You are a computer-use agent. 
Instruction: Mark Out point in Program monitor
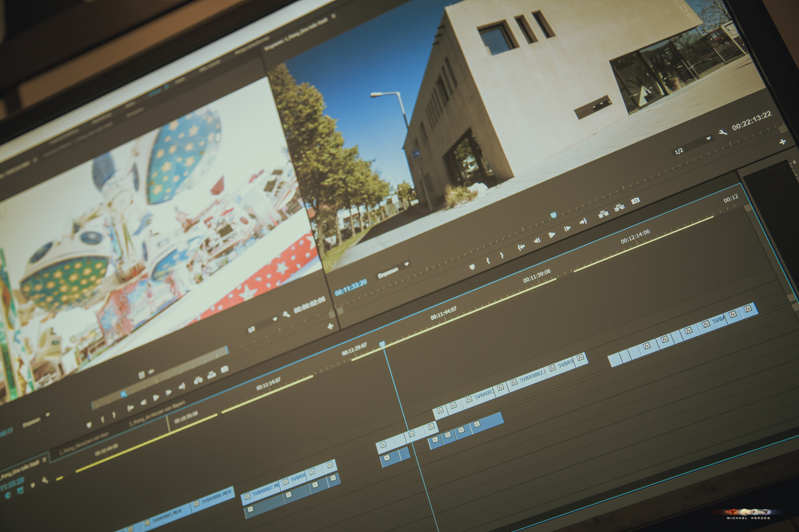502,255
